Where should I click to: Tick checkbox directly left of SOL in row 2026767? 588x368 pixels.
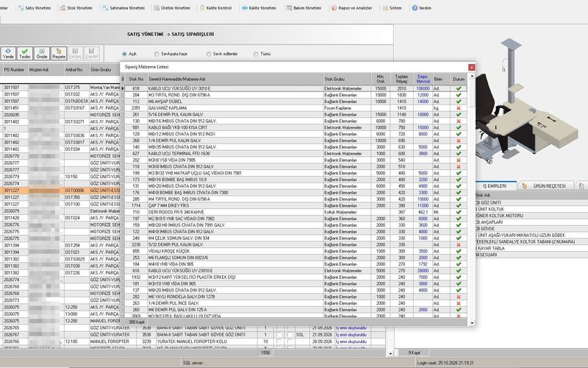(x=290, y=335)
